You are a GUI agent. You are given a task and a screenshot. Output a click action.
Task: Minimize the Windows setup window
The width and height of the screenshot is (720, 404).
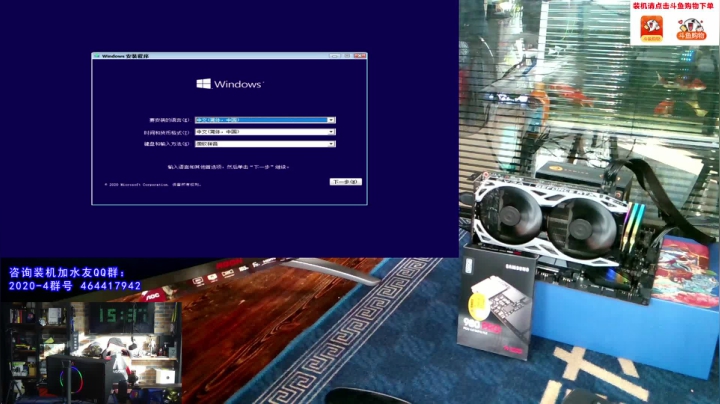tap(335, 56)
